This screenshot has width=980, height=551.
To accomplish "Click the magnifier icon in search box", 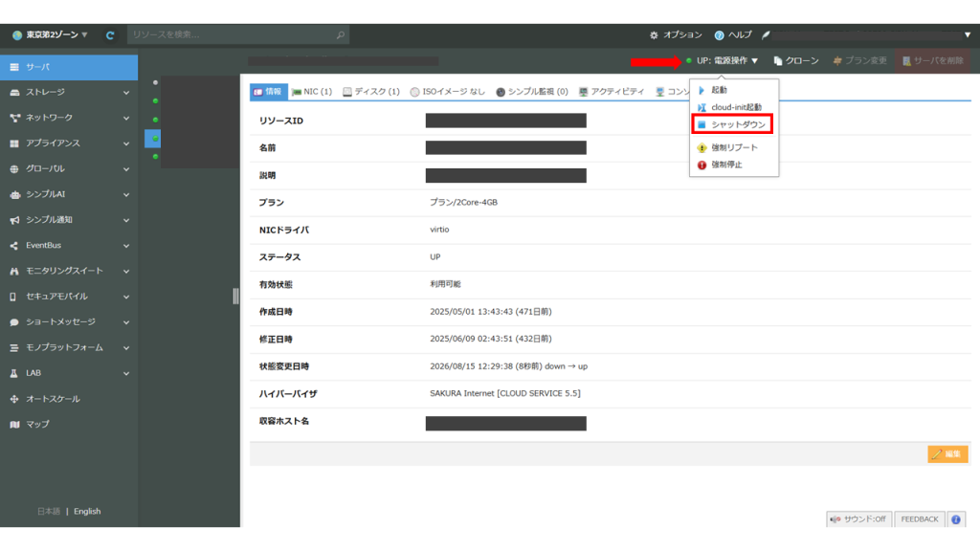I will (x=341, y=35).
